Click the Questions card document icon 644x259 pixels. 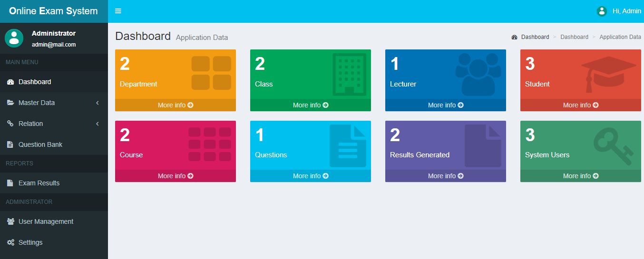(x=348, y=145)
